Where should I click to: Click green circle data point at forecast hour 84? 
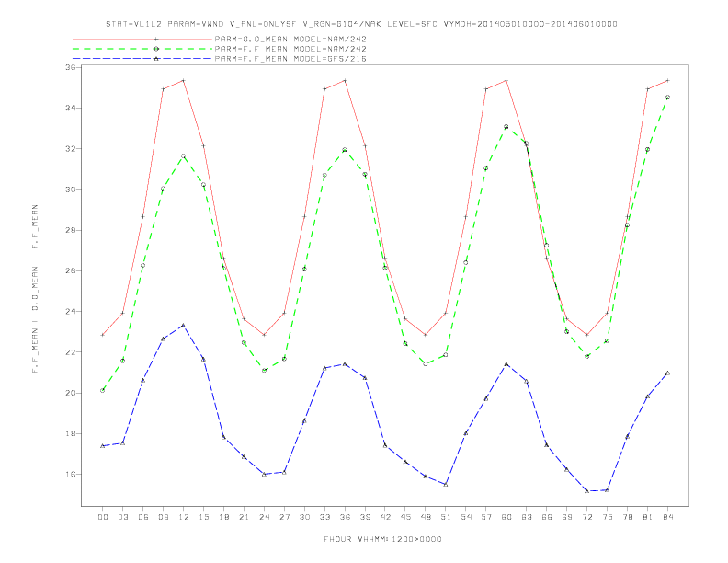pos(667,98)
